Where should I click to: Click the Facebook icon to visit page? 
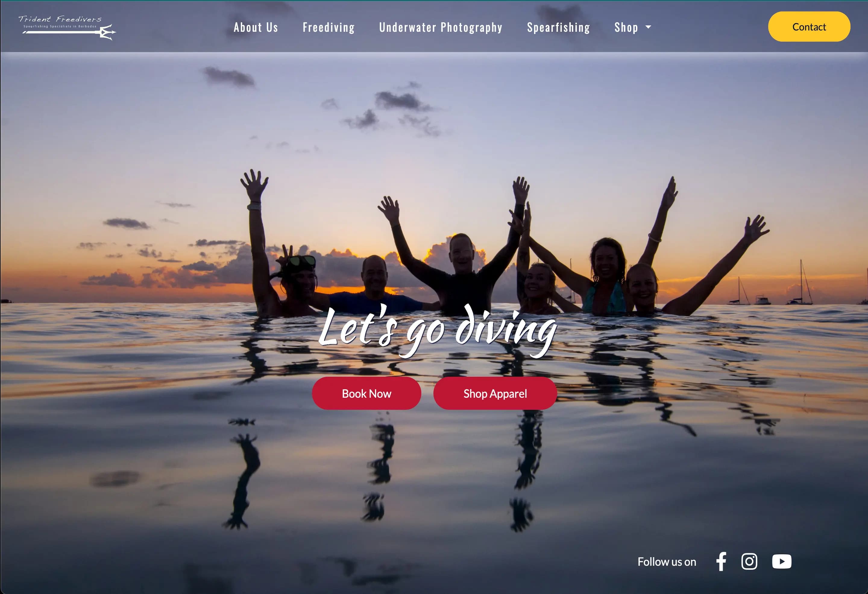coord(721,561)
